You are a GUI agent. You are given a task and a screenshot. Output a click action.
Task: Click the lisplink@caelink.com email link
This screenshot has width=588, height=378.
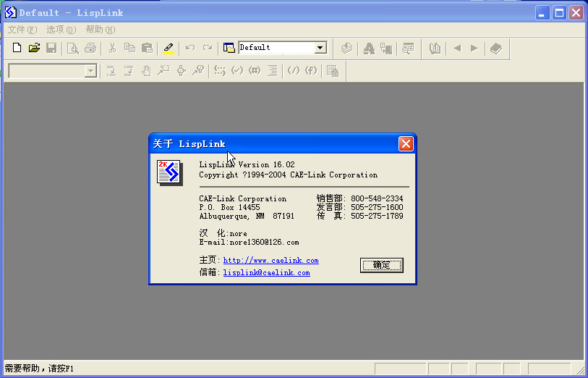coord(267,272)
